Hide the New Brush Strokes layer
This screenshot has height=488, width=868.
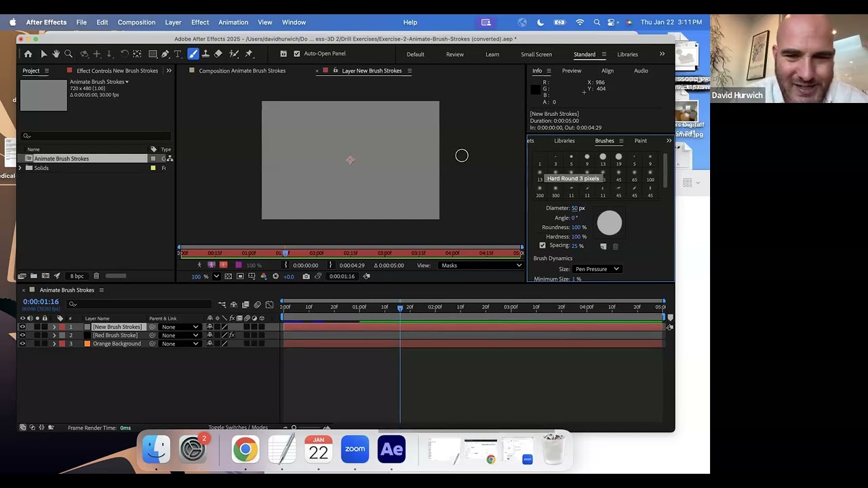click(x=22, y=327)
